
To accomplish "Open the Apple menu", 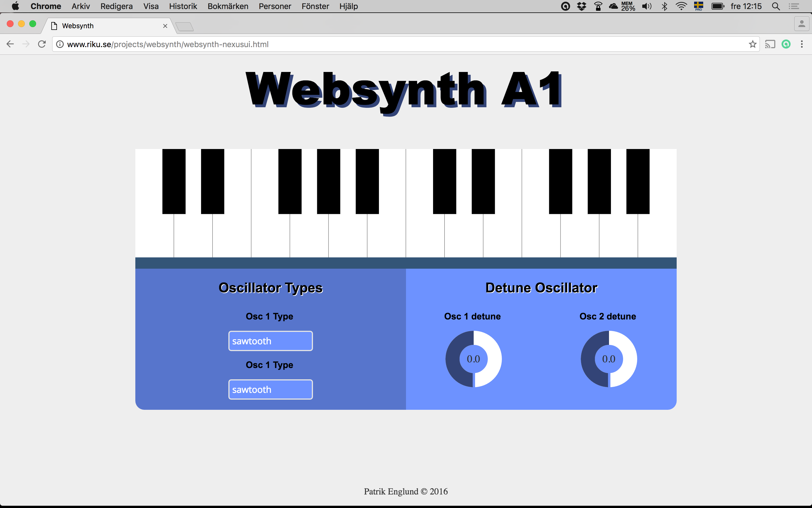I will [x=16, y=6].
